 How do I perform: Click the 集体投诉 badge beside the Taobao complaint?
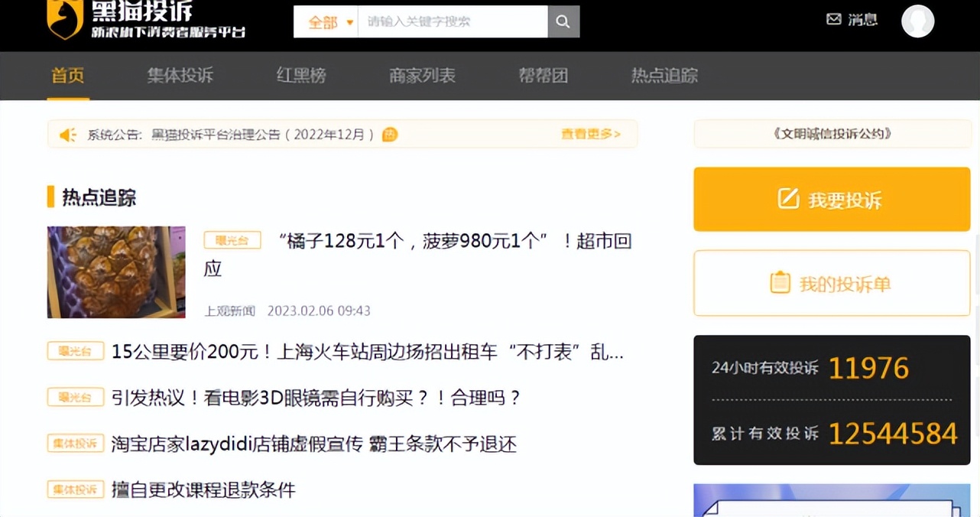point(75,444)
